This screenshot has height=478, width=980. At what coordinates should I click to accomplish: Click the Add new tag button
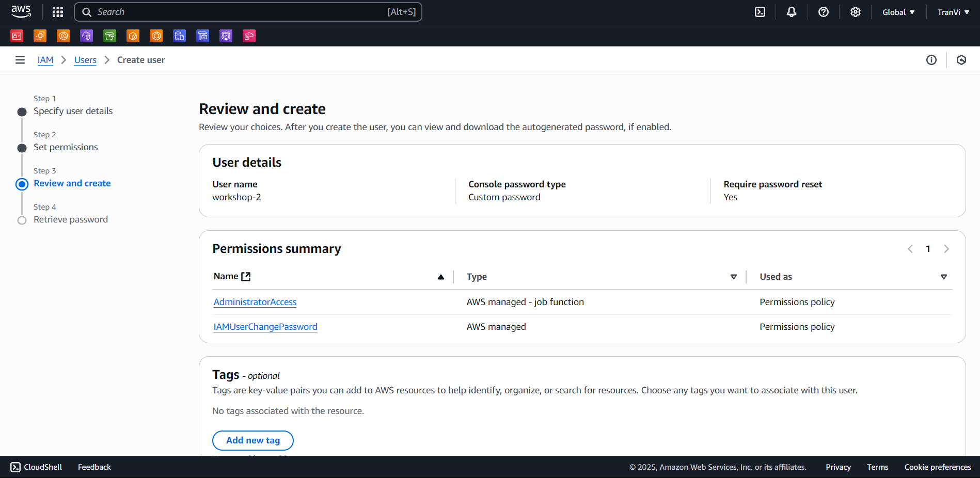(252, 440)
